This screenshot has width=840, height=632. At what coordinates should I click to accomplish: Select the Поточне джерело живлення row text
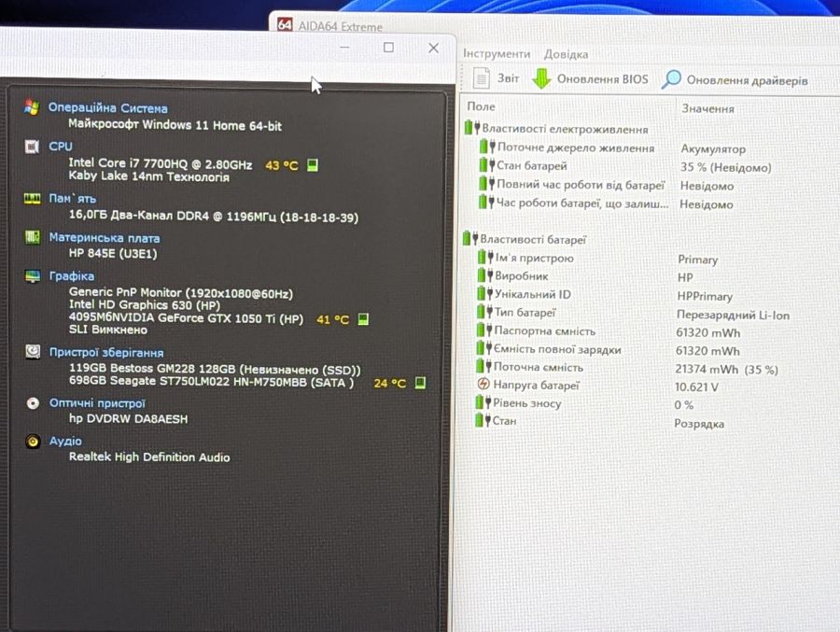(576, 147)
